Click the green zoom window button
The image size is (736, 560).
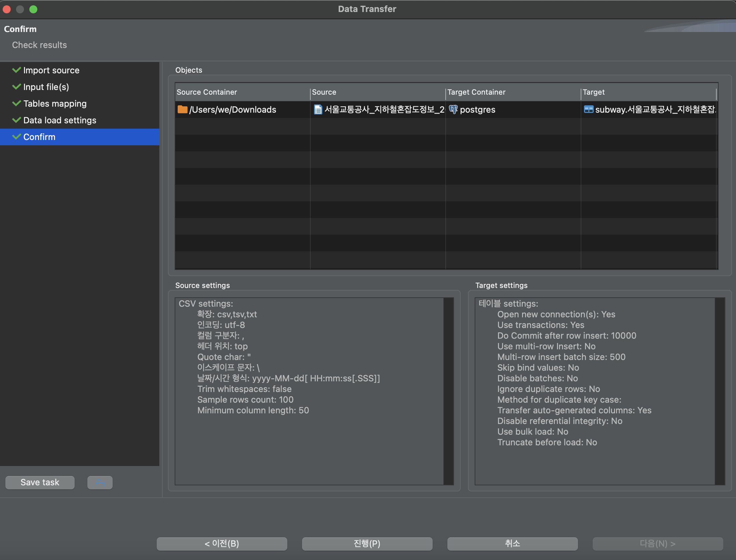[33, 9]
